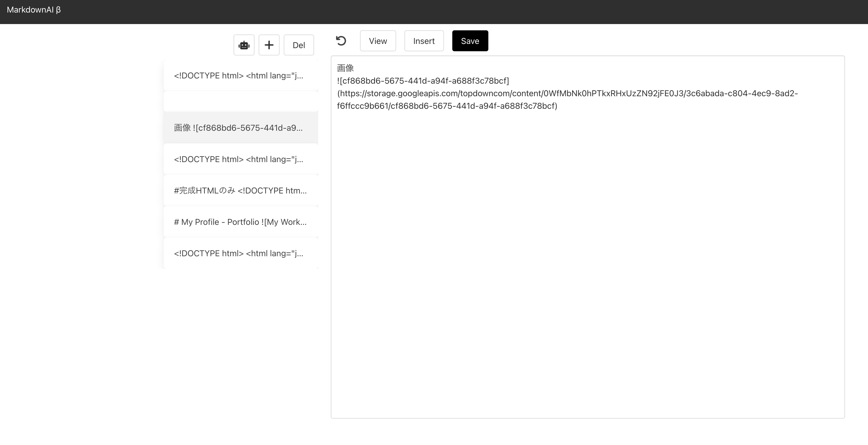Click the MarkdownAI β header title
Image resolution: width=868 pixels, height=445 pixels.
click(34, 10)
